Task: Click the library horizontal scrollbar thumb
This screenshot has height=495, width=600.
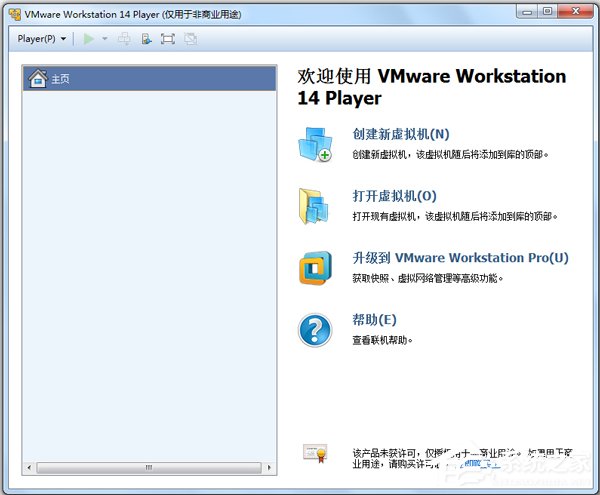Action: (148, 467)
